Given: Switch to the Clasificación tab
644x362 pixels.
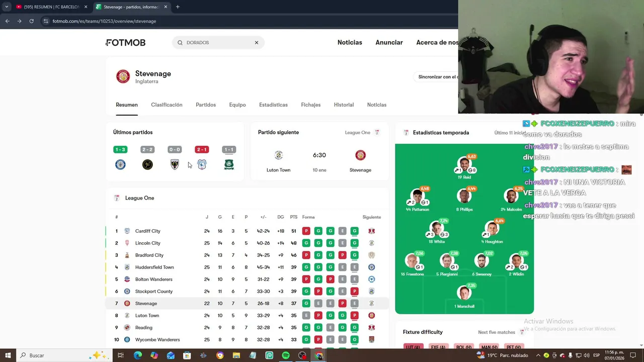Looking at the screenshot, I should [x=167, y=105].
